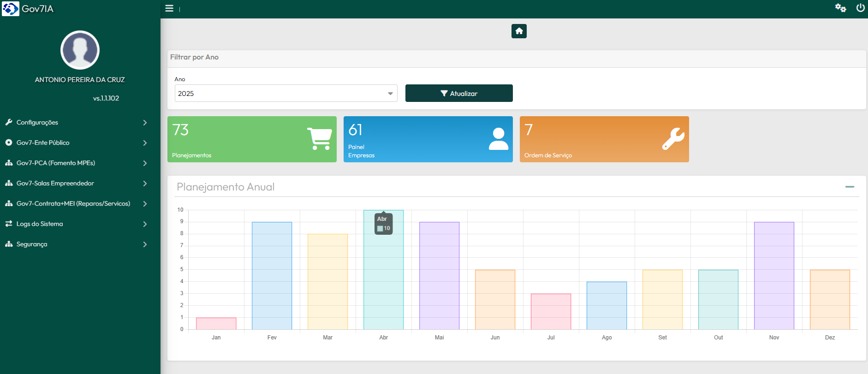Click the person icon in Painel Empresas
This screenshot has width=868, height=374.
pos(498,139)
